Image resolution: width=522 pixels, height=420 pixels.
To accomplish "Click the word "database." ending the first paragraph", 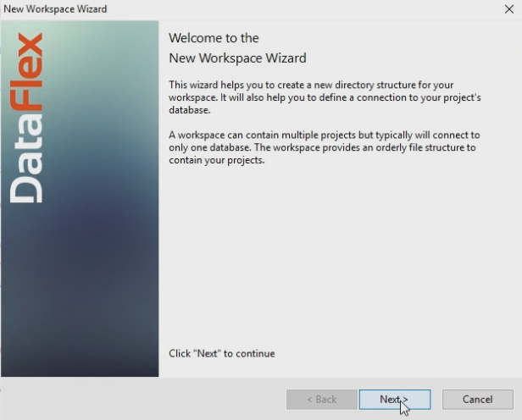I will pos(190,110).
